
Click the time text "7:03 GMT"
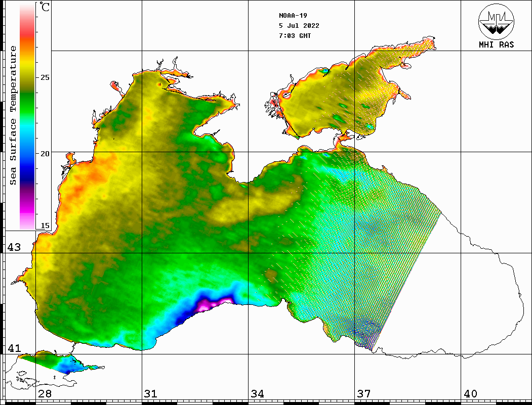[295, 35]
